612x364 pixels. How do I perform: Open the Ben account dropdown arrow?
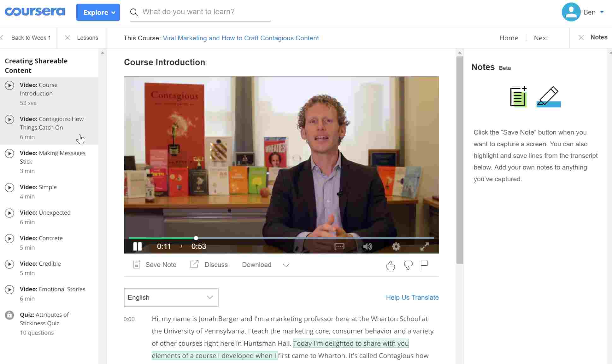(x=602, y=12)
